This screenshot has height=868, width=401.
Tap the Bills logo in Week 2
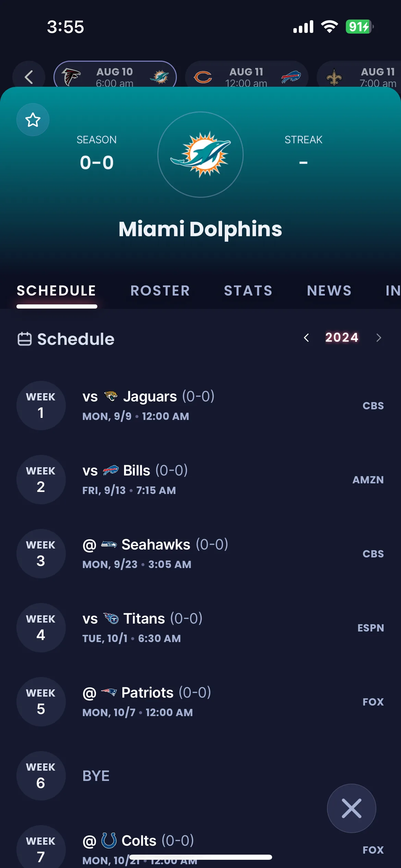pyautogui.click(x=111, y=470)
